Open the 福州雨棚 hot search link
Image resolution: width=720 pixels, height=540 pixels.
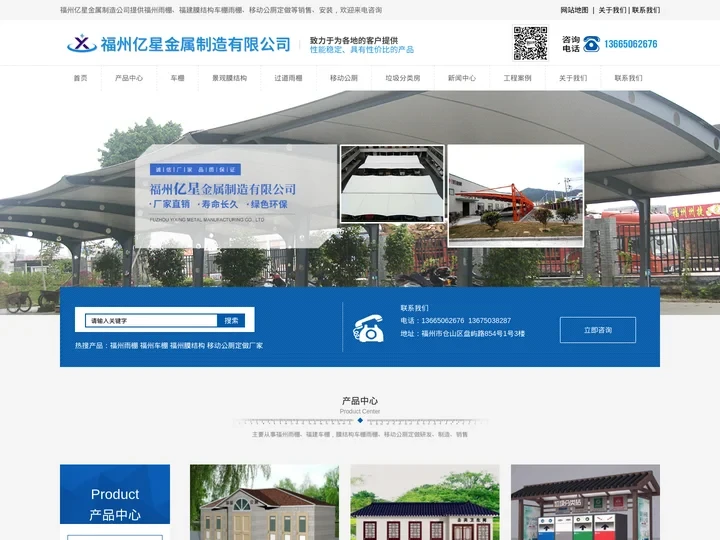pos(124,345)
